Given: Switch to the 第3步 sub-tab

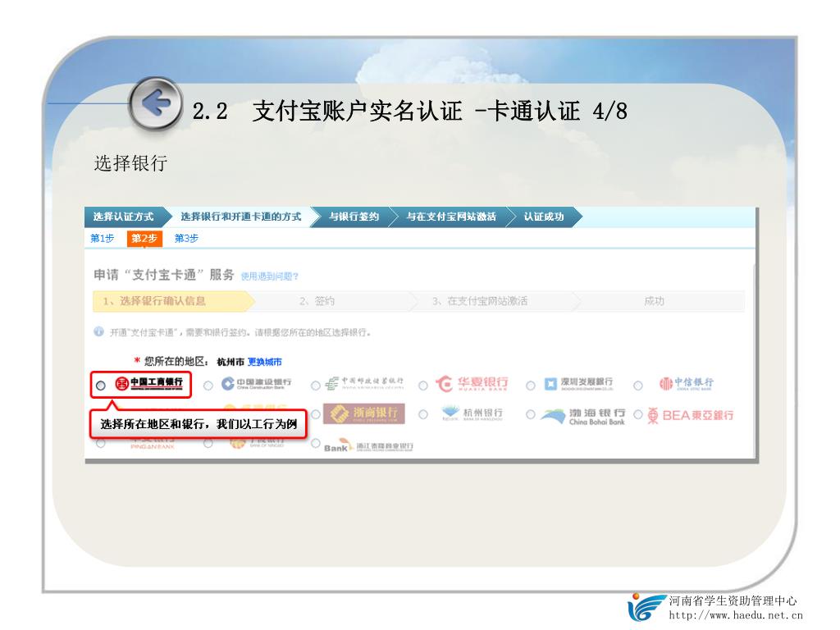Looking at the screenshot, I should tap(186, 239).
